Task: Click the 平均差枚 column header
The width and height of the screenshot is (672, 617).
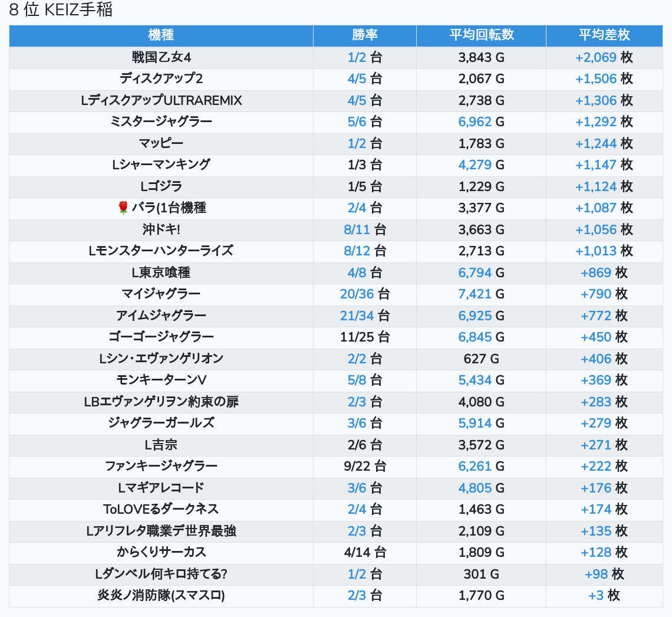Action: 604,35
